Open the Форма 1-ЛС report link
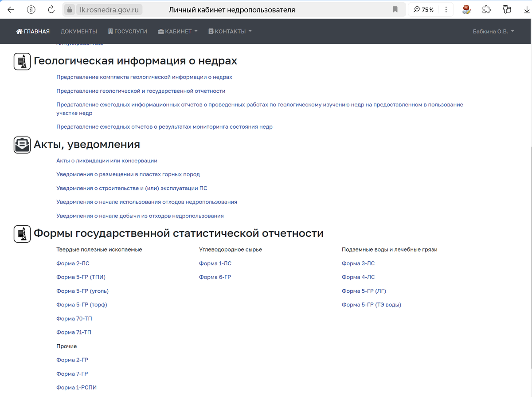532x397 pixels. click(215, 263)
